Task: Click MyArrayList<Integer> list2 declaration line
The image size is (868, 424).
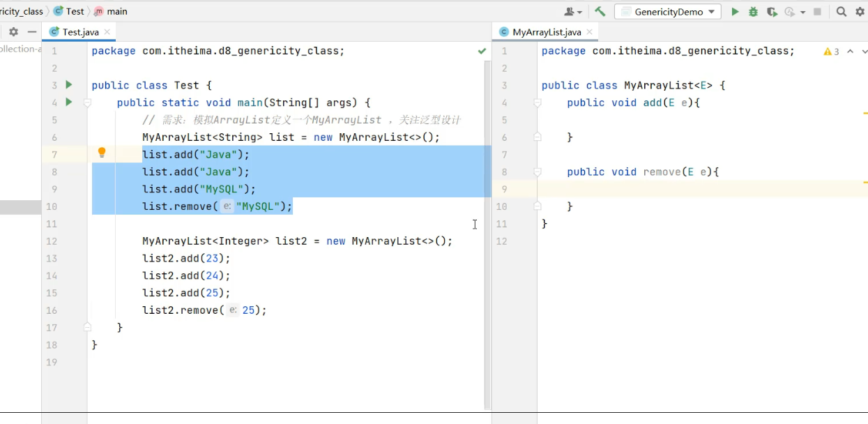Action: 298,241
